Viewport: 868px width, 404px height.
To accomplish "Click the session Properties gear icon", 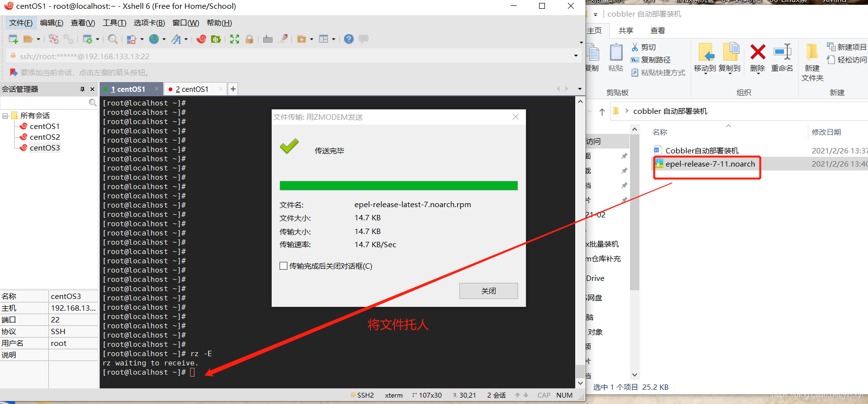I will click(87, 39).
